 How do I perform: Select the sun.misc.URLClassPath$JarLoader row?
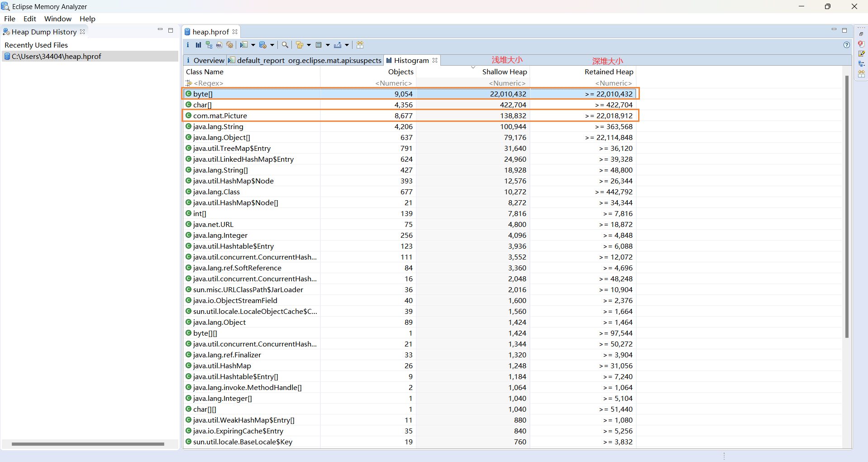coord(410,289)
